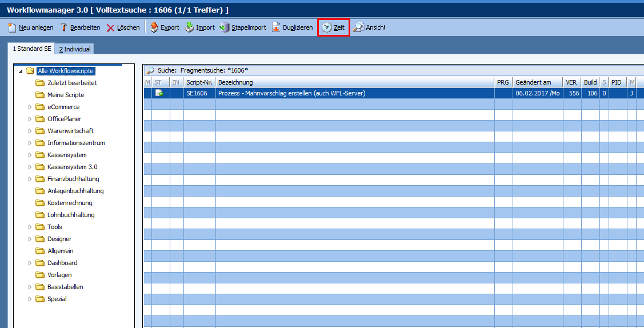The width and height of the screenshot is (644, 328).
Task: Select the 1 Standard SE tab
Action: (32, 49)
